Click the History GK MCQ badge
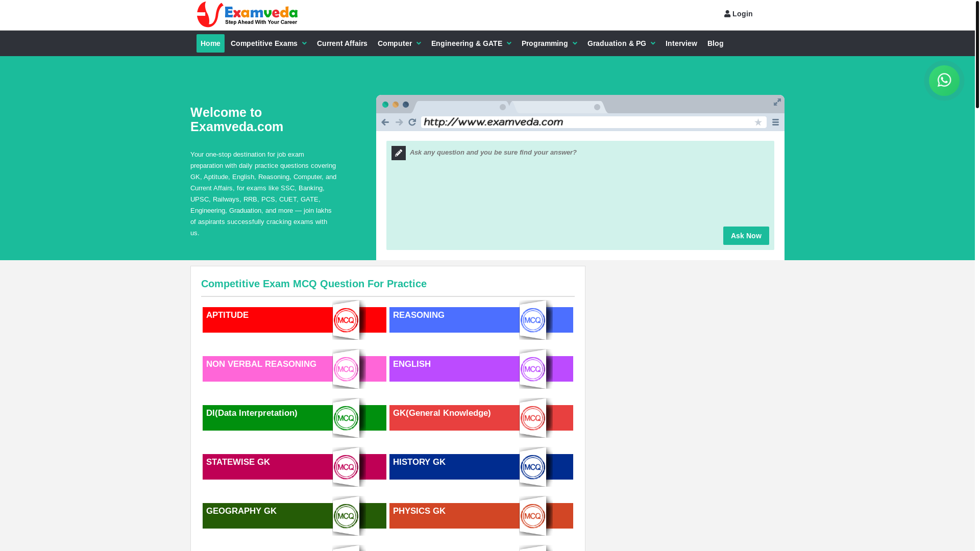This screenshot has height=551, width=980. pos(533,467)
